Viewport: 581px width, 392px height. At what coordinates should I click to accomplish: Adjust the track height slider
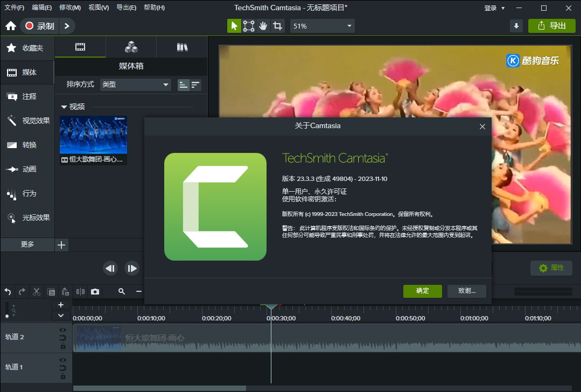point(6,310)
